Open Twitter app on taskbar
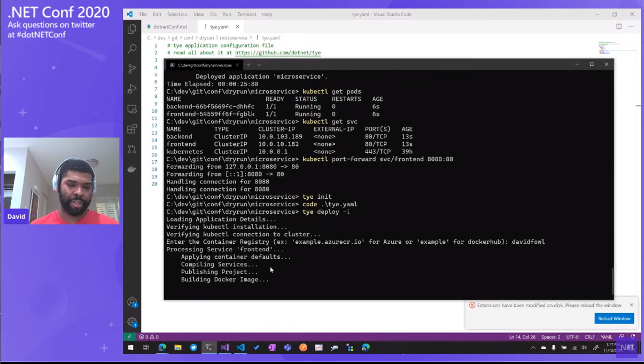644x364 pixels. click(193, 347)
